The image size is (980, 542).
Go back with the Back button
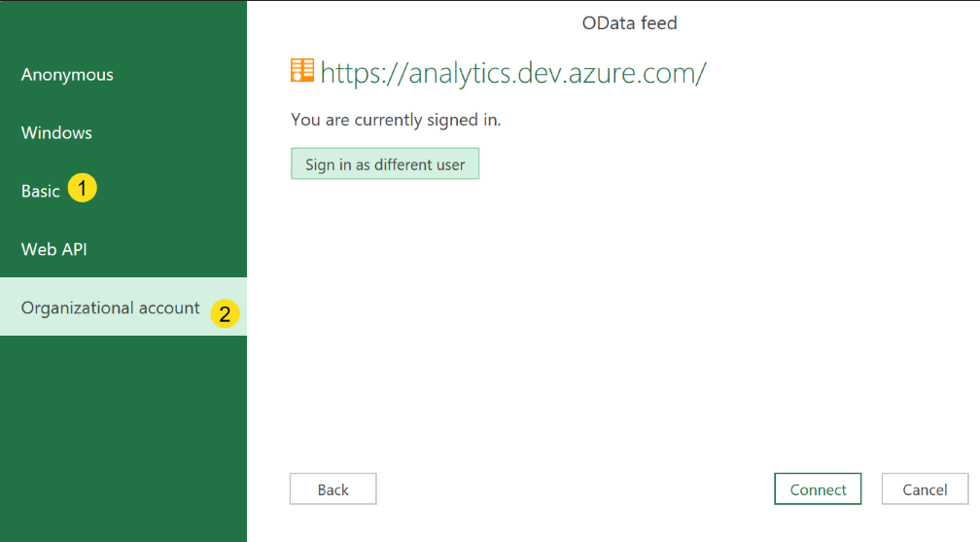coord(333,488)
